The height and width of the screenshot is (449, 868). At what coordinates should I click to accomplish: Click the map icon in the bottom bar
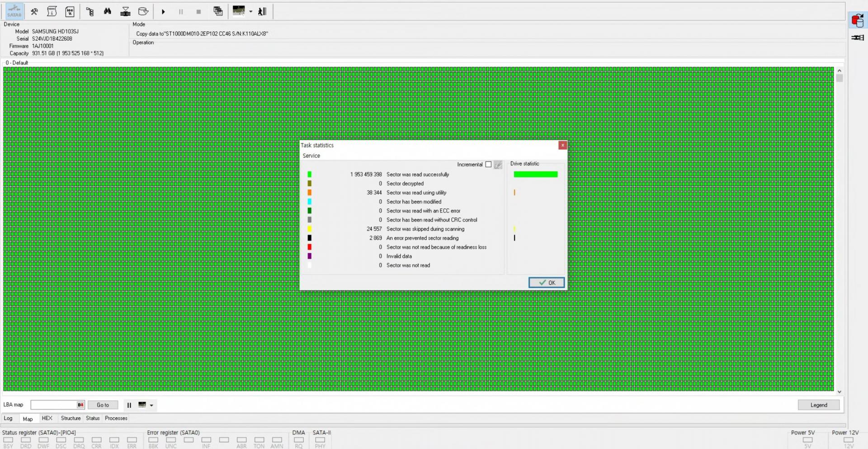(142, 405)
